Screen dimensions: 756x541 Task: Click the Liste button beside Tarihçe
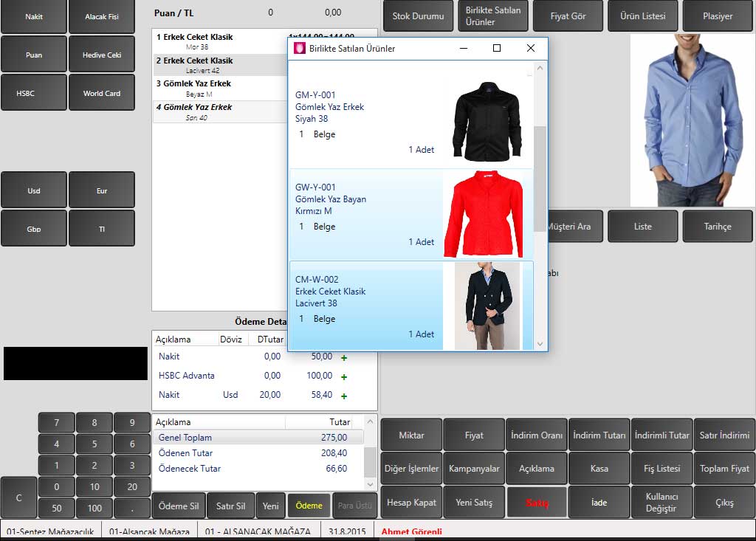pyautogui.click(x=643, y=226)
